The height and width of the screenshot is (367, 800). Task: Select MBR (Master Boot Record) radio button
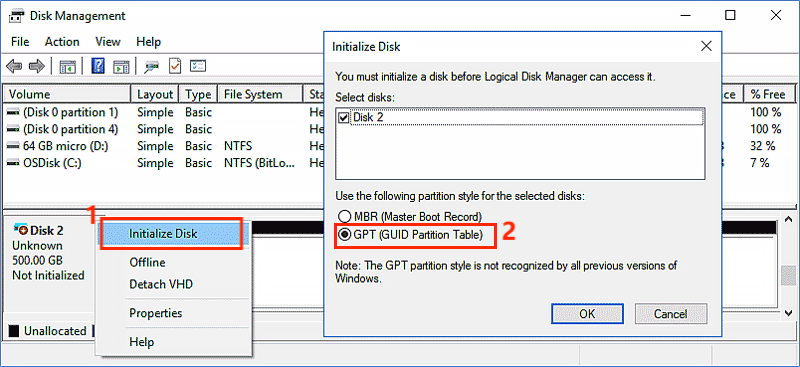[x=345, y=217]
